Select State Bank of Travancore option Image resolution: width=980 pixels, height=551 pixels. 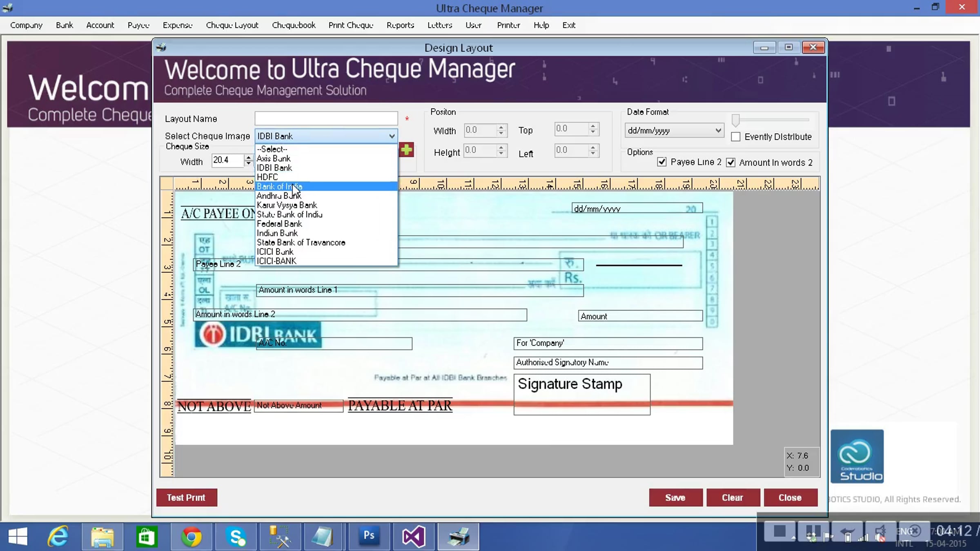pyautogui.click(x=326, y=243)
